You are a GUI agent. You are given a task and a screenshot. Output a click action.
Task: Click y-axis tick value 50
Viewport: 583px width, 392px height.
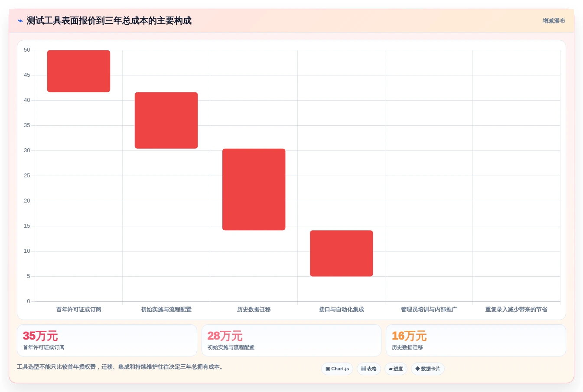[x=27, y=50]
